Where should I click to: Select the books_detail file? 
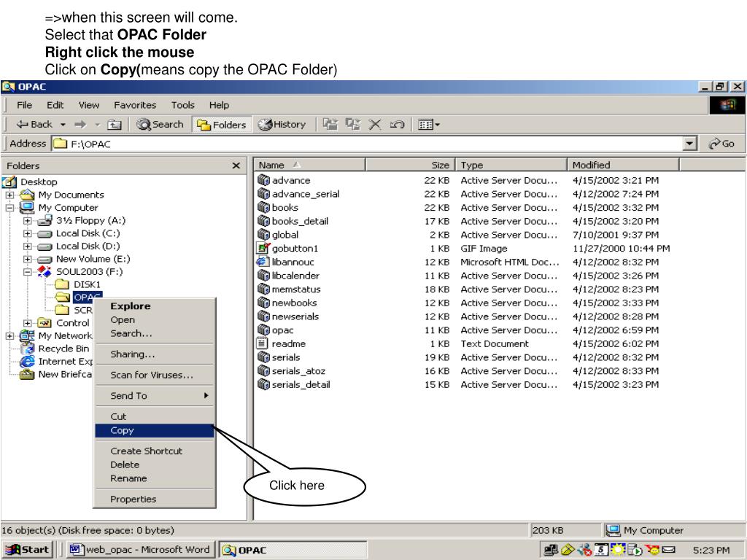(x=293, y=221)
